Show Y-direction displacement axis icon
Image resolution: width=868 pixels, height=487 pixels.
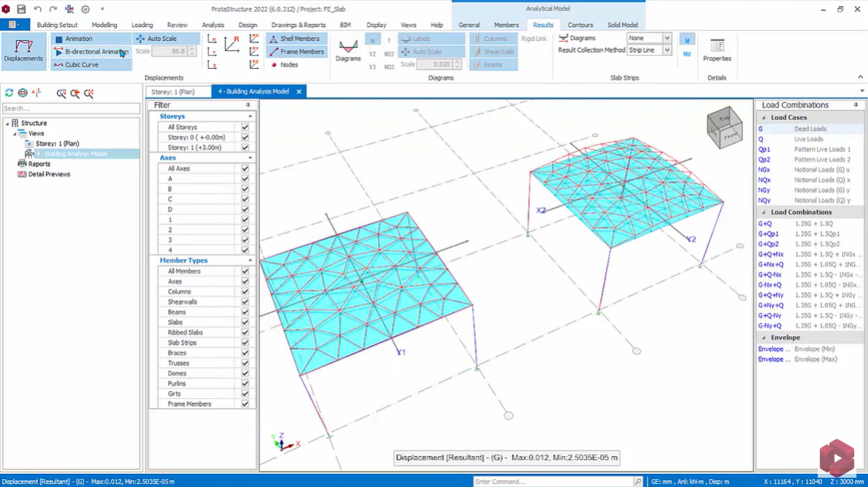pos(212,52)
